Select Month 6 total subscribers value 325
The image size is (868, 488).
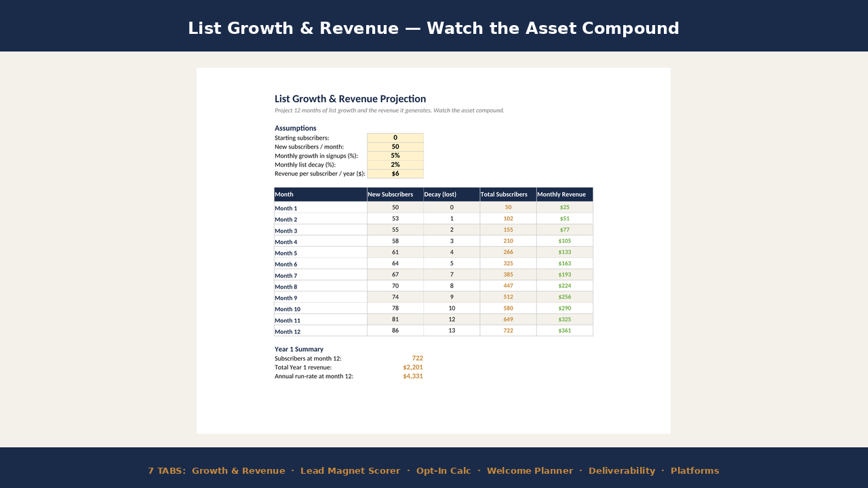(x=508, y=263)
